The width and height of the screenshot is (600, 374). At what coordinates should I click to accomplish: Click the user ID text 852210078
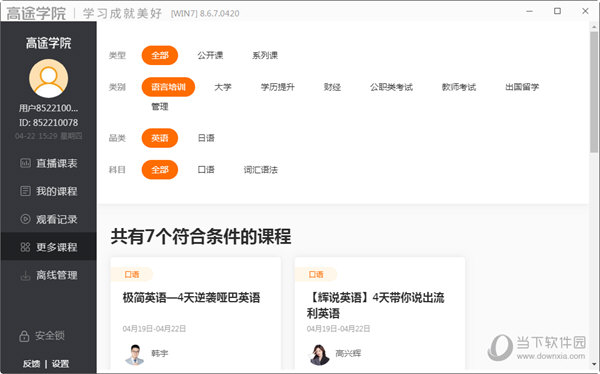tap(55, 122)
